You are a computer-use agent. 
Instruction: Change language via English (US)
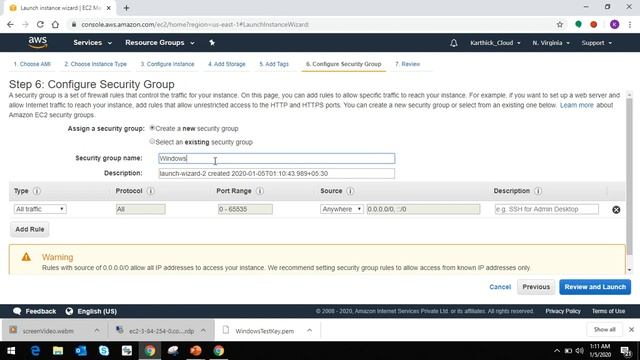point(91,311)
